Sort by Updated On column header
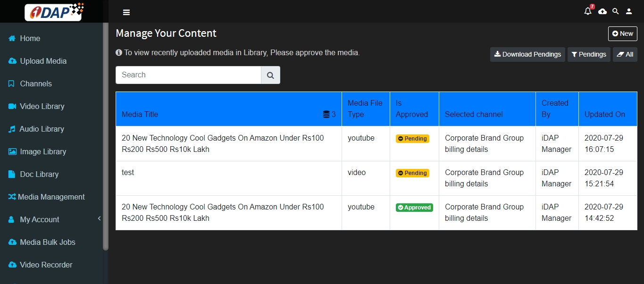This screenshot has height=284, width=644. (x=604, y=114)
